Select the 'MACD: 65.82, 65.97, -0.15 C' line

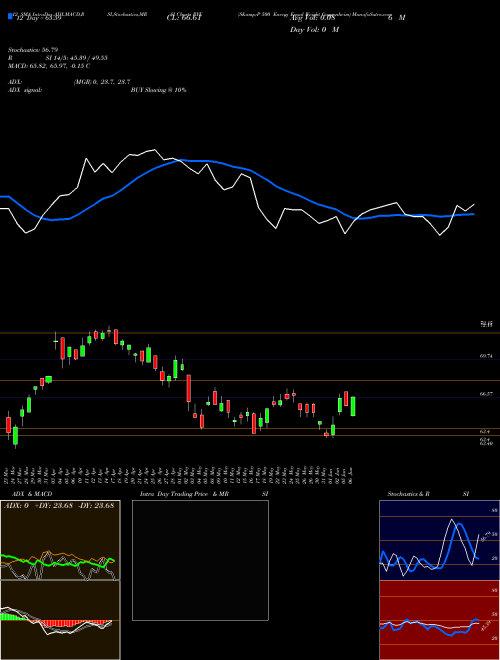click(x=49, y=66)
